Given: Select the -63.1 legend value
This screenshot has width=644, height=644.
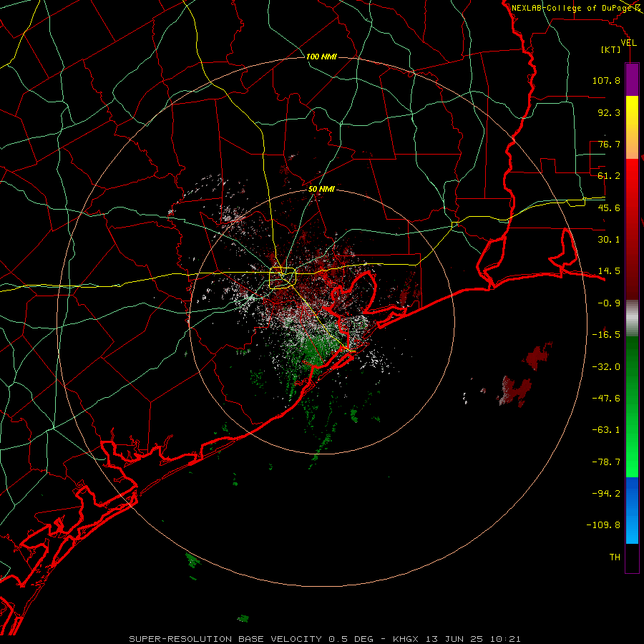Looking at the screenshot, I should [x=606, y=430].
